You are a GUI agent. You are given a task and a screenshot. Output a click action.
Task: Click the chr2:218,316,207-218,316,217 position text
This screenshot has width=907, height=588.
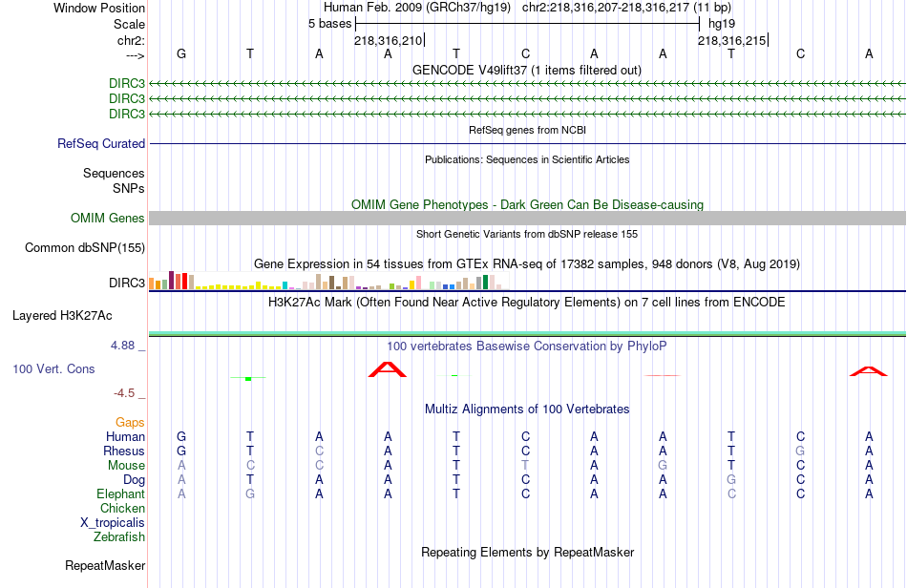coord(626,8)
